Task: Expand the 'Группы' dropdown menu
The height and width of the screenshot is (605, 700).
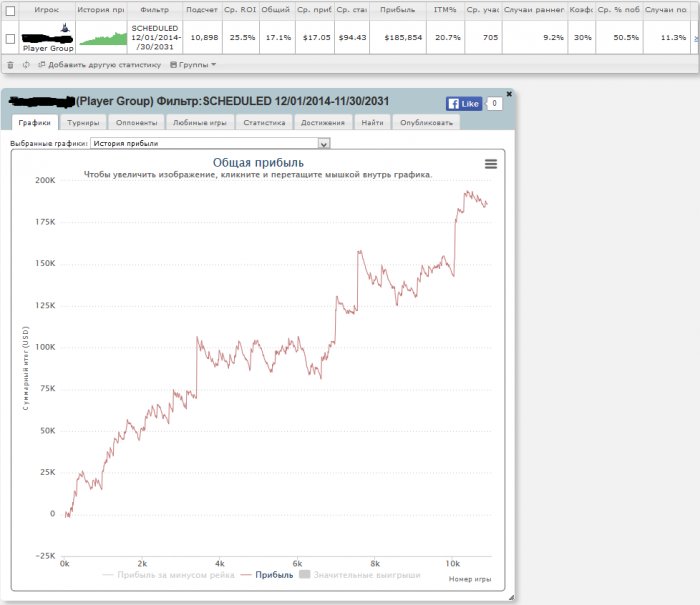Action: coord(192,64)
